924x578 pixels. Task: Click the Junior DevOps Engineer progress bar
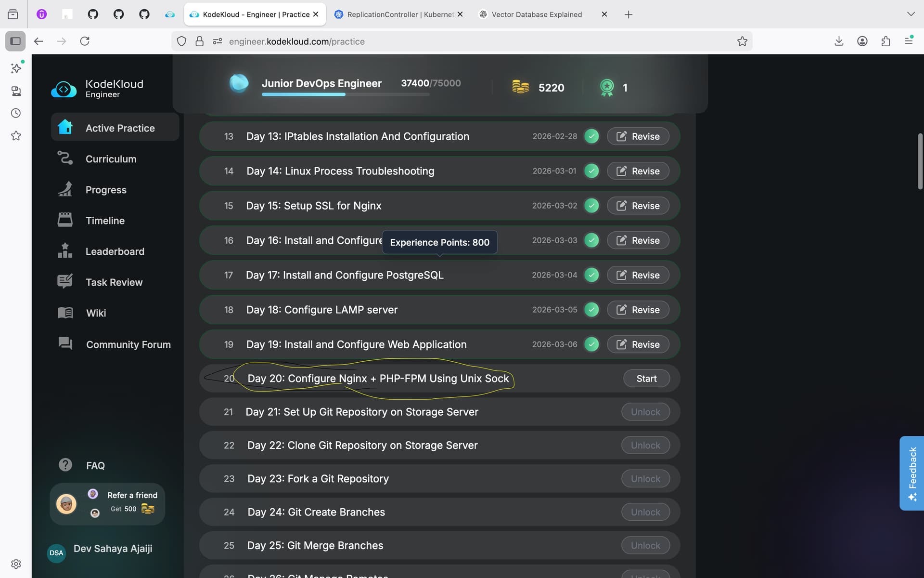point(345,94)
